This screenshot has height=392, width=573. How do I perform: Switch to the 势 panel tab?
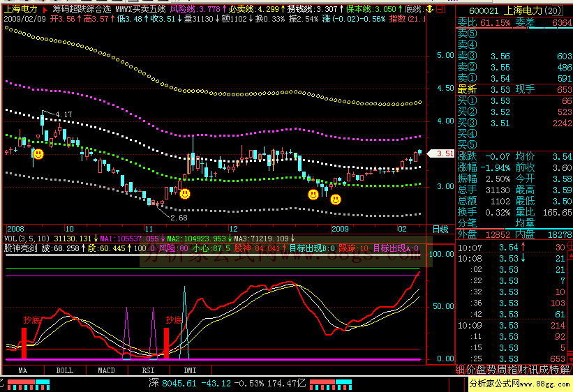point(492,370)
